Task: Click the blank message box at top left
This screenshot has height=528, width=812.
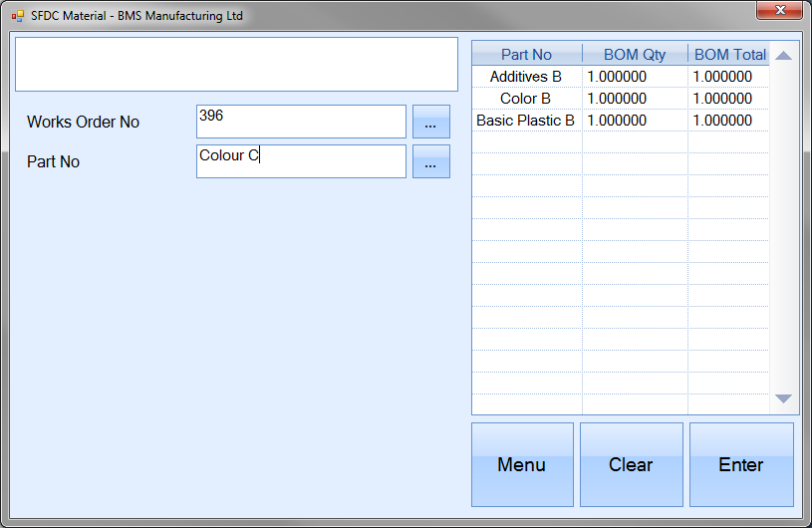Action: click(x=236, y=65)
